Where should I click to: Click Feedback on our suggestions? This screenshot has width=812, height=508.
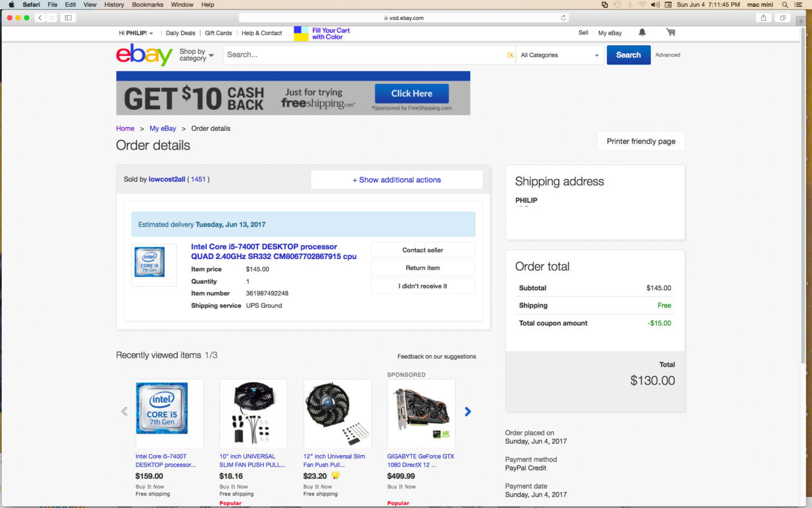(x=436, y=356)
